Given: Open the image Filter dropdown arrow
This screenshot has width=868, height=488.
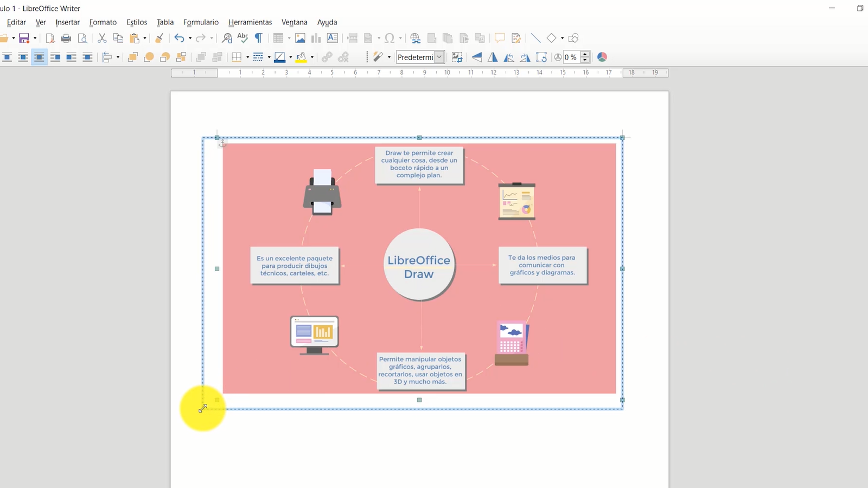Looking at the screenshot, I should coord(389,57).
